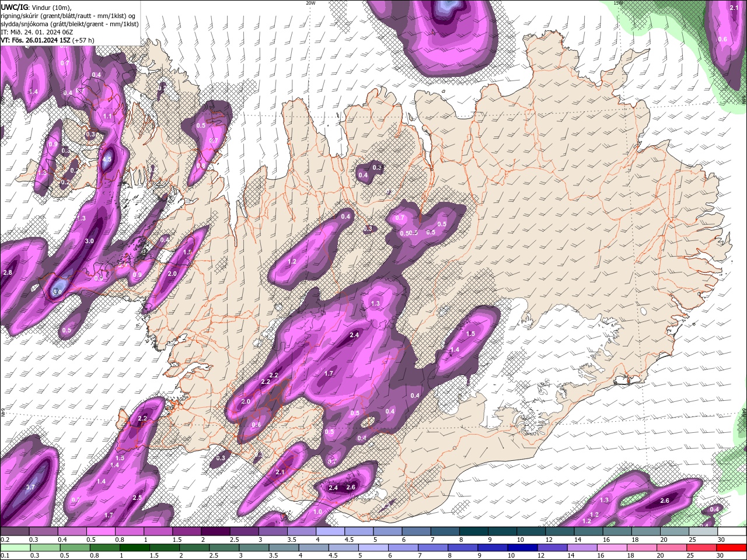Click the 2.5 precipitation value on the map
The height and width of the screenshot is (560, 747).
click(137, 498)
